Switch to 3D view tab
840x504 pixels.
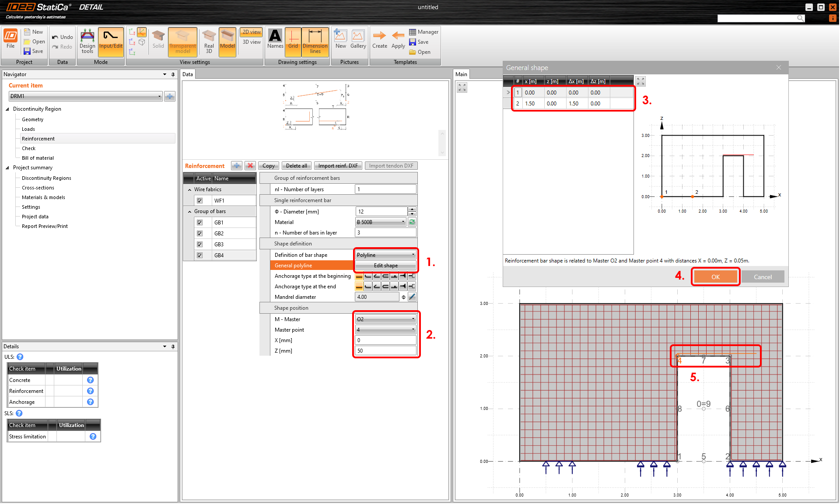tap(252, 42)
